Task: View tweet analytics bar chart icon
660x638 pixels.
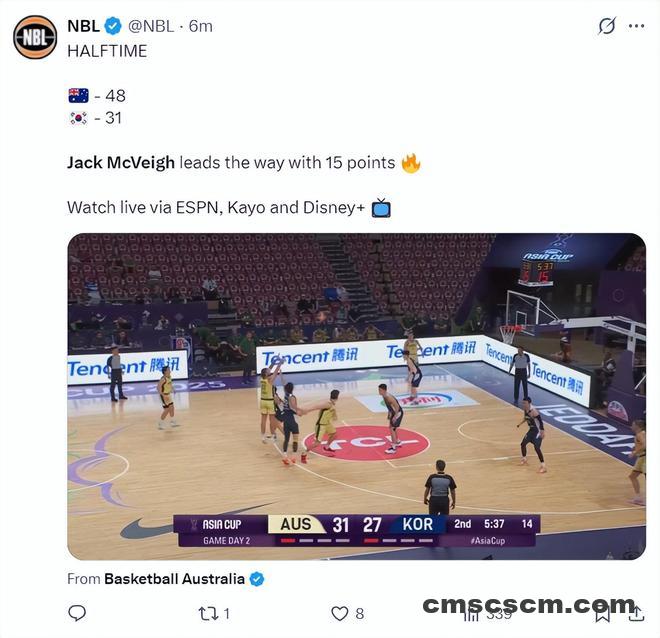Action: coord(471,614)
